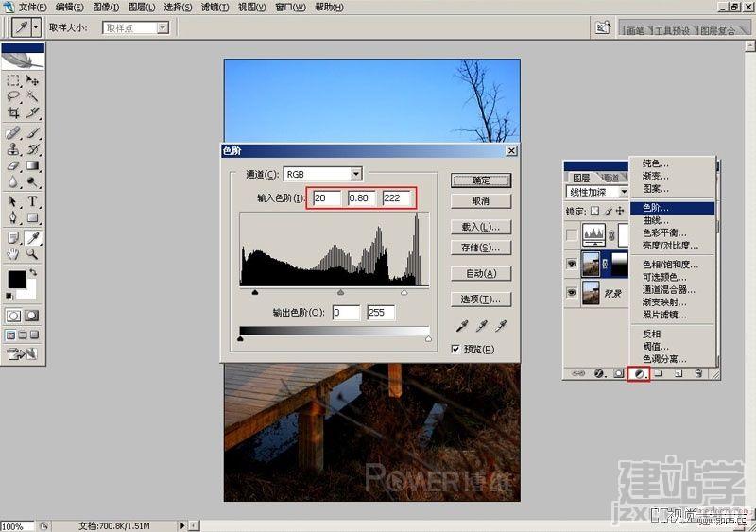
Task: Open the 文件 menu
Action: click(x=33, y=8)
